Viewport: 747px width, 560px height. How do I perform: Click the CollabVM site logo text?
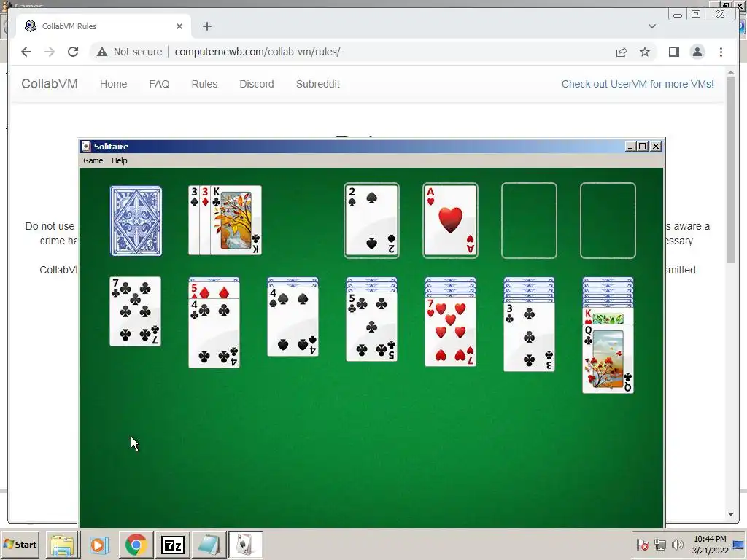click(x=50, y=84)
